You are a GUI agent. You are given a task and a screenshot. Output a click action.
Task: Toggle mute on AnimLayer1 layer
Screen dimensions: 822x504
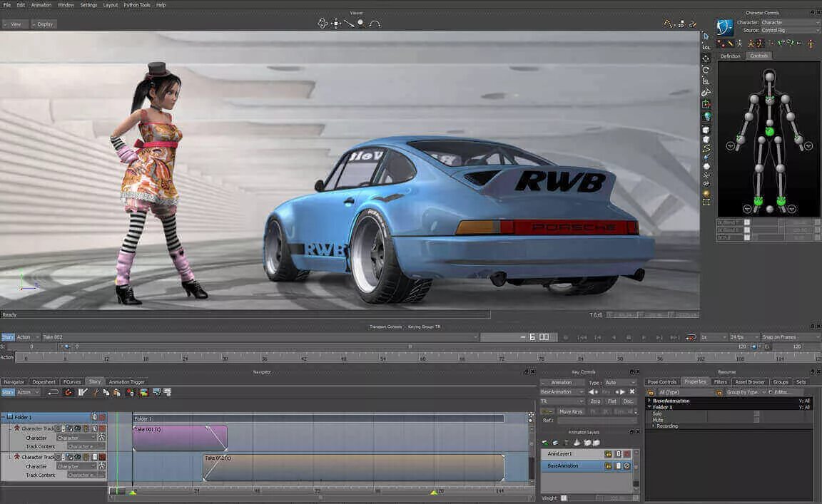(626, 454)
